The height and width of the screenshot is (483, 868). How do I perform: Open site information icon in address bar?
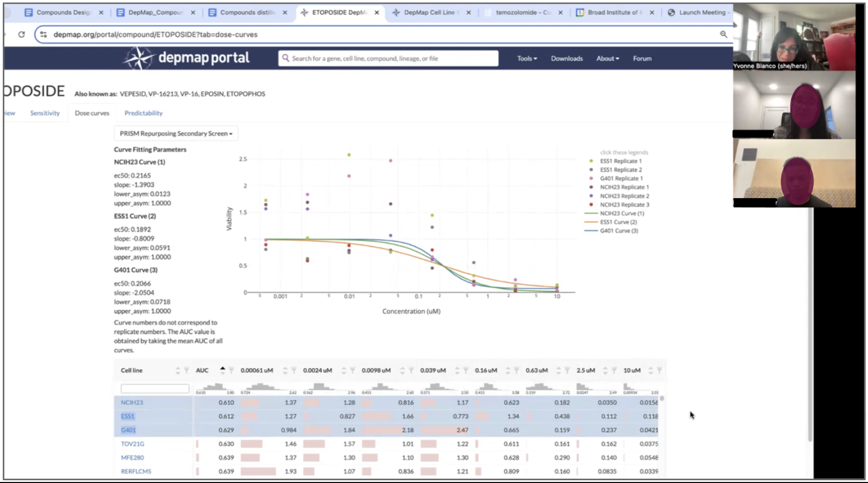click(43, 35)
